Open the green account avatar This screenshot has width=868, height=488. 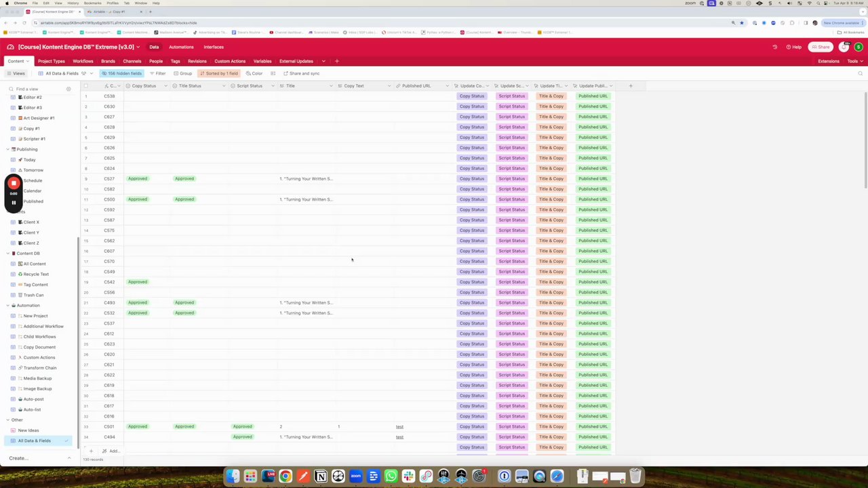[x=859, y=47]
